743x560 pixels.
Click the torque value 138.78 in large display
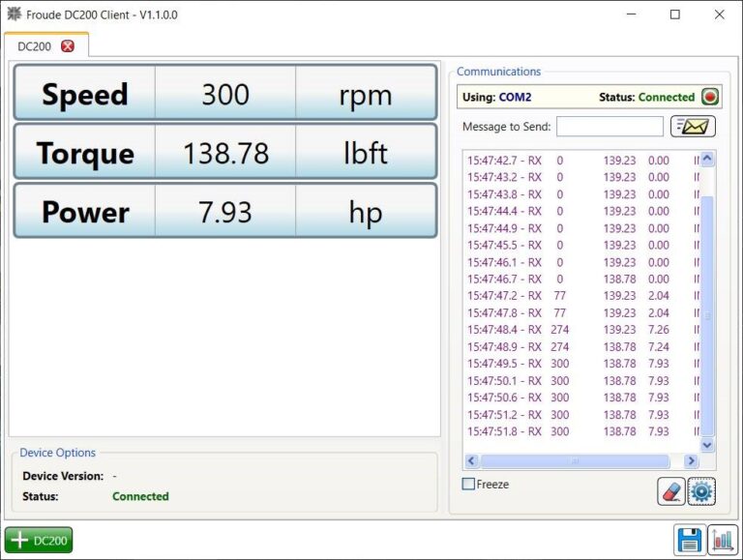225,153
